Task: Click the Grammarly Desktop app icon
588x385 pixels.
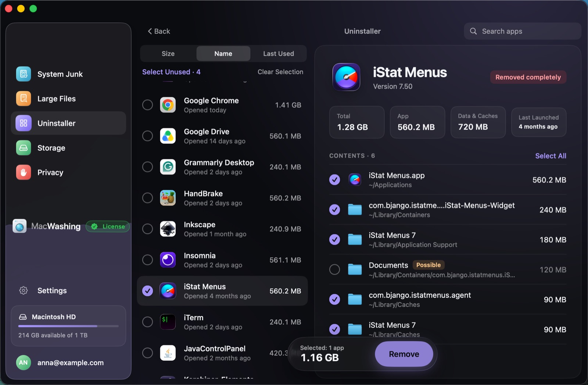Action: [168, 167]
